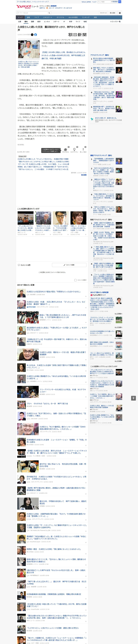Open article 元吾妻県長の自民県議、次期衆院選
Screen dimensions: 138x644
pyautogui.click(x=54, y=594)
